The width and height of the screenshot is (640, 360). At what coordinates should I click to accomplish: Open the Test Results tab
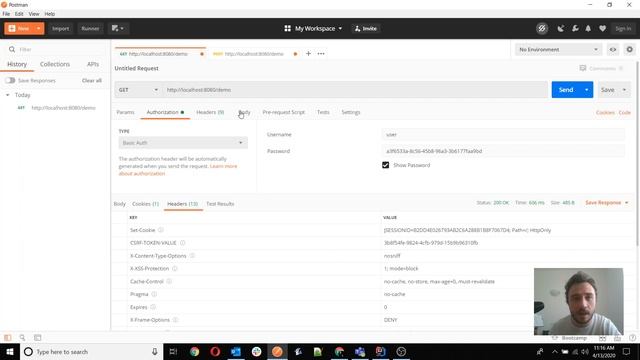coord(220,204)
